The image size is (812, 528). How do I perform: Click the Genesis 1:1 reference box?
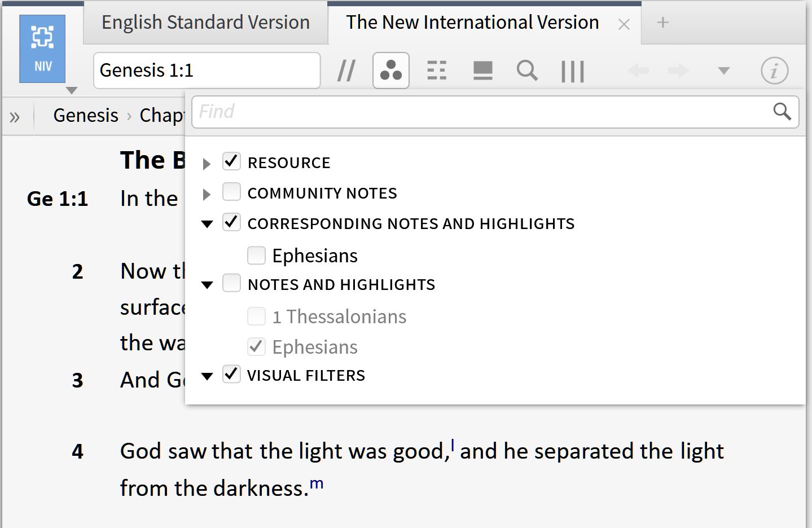[x=207, y=71]
